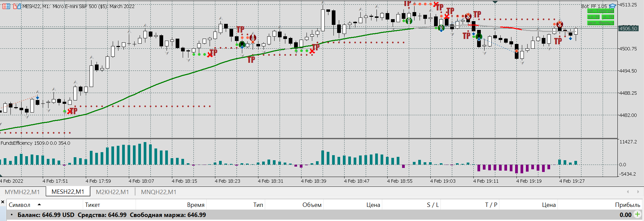Click the -5434.2 indicator scale value
This screenshot has height=221, width=644.
pyautogui.click(x=628, y=174)
